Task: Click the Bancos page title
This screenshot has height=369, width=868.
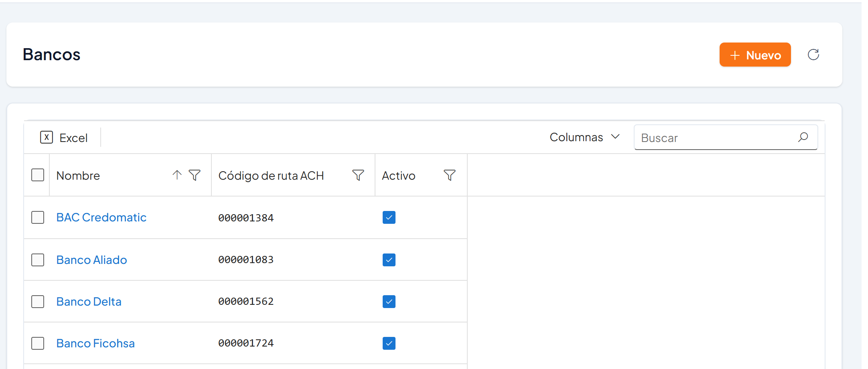Action: [x=51, y=55]
